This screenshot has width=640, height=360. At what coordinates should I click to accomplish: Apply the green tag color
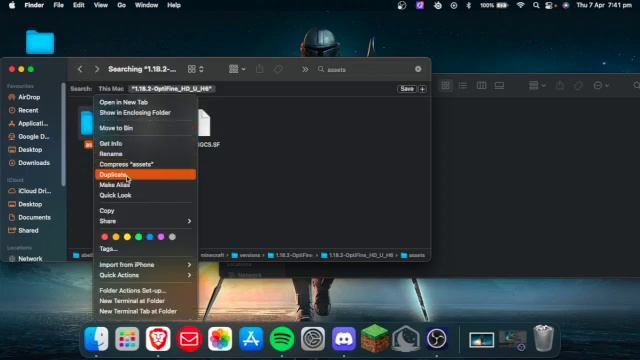tap(139, 237)
